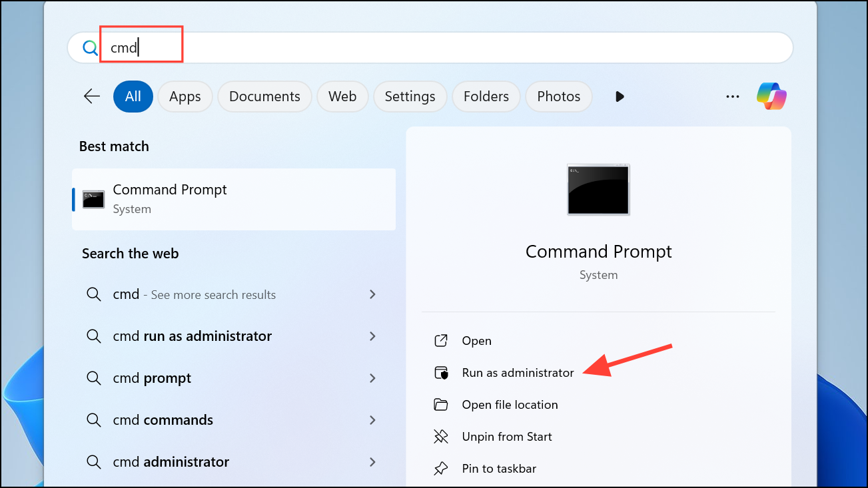Click search icon beside 'cmd administrator' suggestion

(x=94, y=462)
